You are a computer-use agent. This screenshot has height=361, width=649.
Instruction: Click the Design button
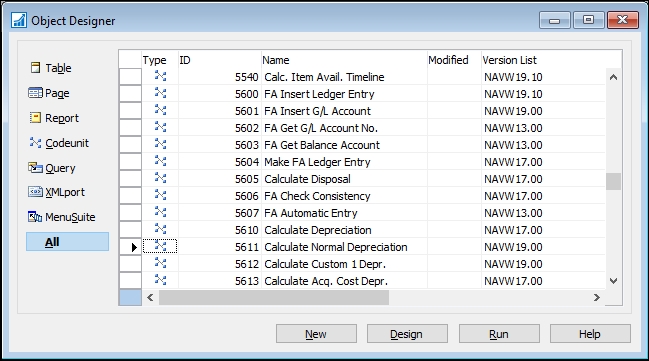click(x=407, y=334)
